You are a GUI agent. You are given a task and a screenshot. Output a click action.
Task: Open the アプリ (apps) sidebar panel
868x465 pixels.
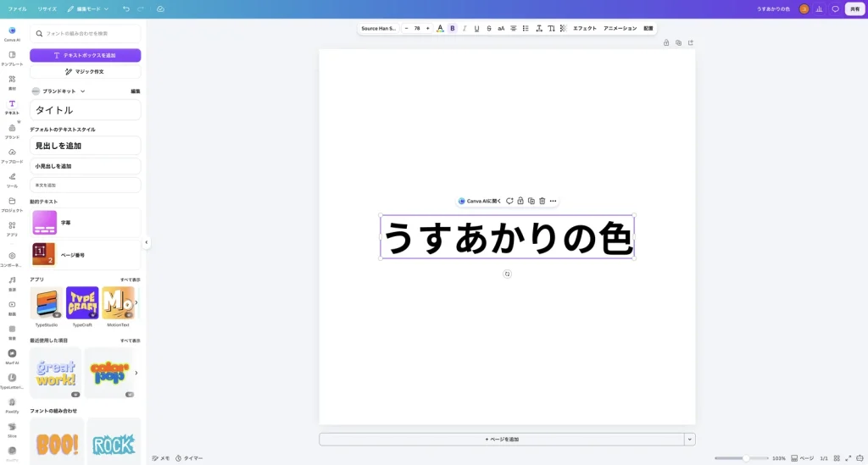pos(12,229)
